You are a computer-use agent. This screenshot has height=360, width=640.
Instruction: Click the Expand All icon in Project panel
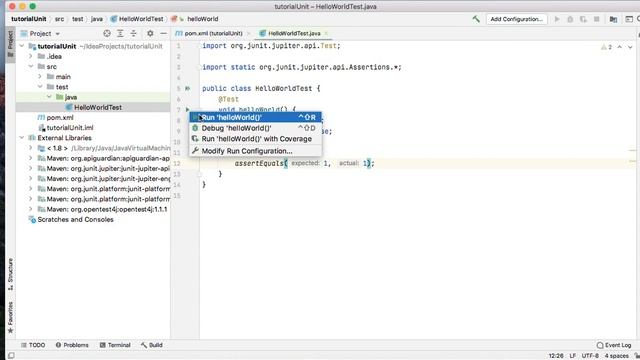tap(120, 33)
